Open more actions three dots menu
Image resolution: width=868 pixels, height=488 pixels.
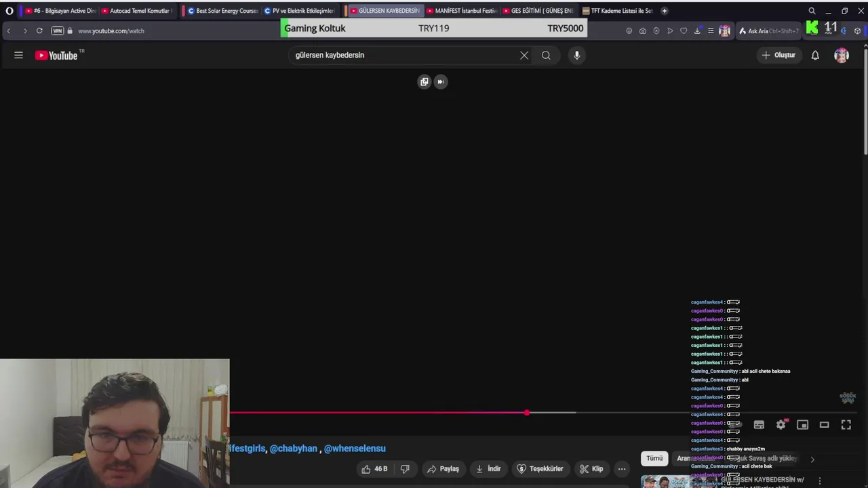622,469
